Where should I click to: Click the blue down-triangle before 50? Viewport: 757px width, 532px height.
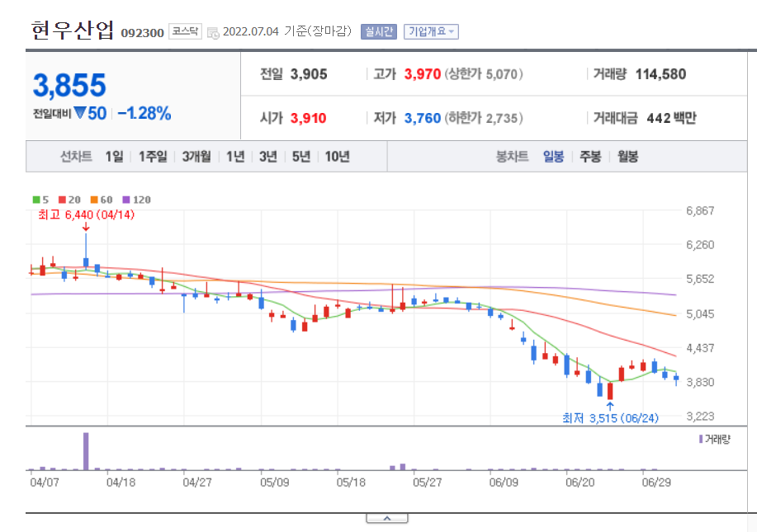point(80,113)
